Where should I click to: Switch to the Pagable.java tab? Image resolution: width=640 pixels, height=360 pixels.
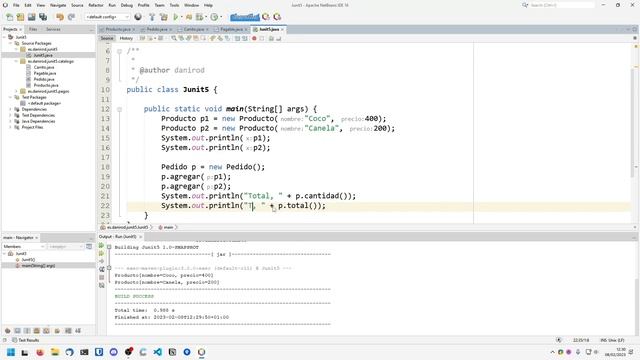tap(231, 29)
